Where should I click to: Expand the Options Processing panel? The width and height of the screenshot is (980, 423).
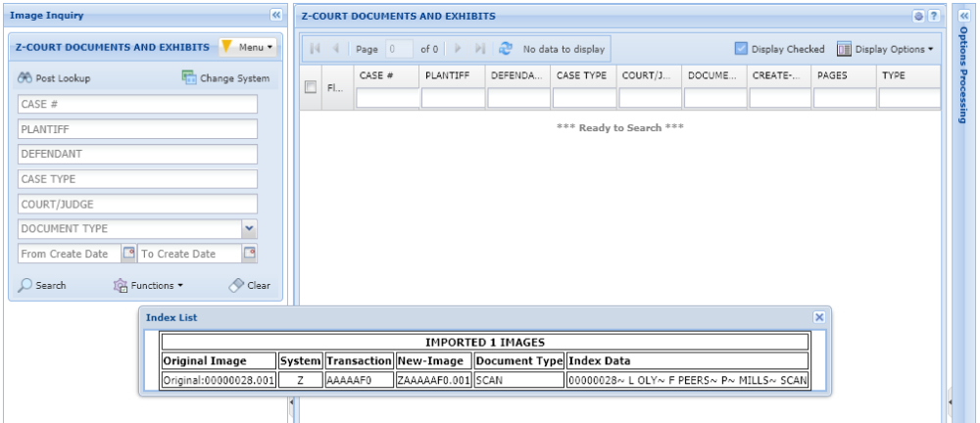(963, 17)
